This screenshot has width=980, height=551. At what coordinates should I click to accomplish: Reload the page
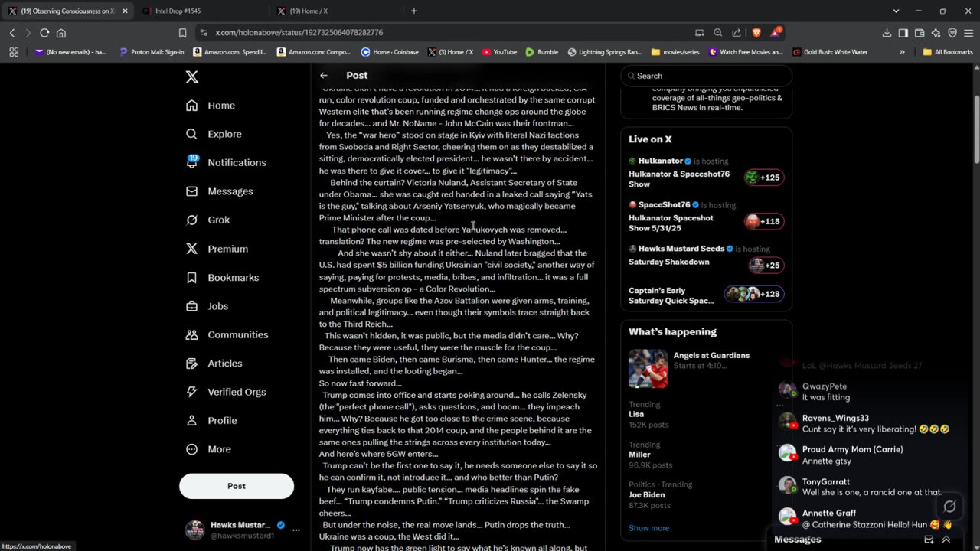coord(44,33)
